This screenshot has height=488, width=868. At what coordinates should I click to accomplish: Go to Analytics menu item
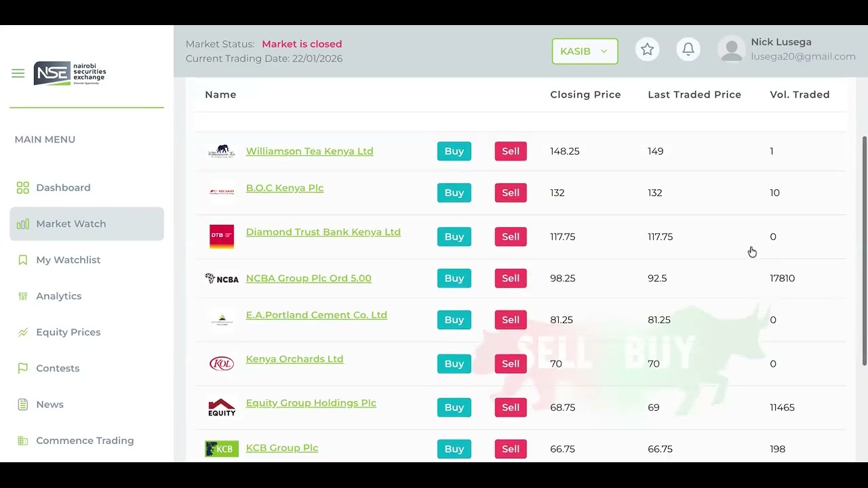59,296
